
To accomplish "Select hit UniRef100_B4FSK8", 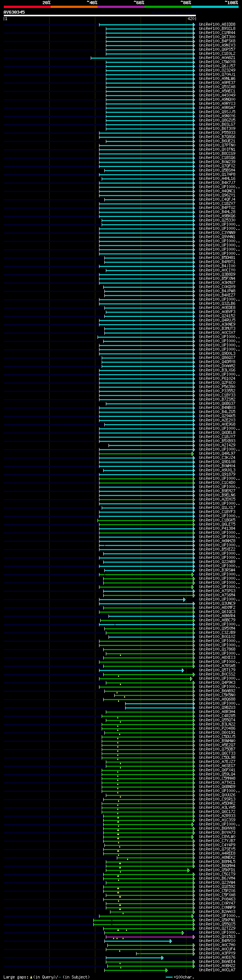I will pyautogui.click(x=217, y=42).
